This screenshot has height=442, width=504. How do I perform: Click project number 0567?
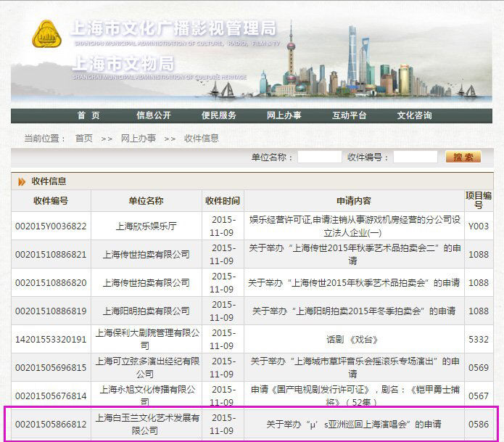[479, 396]
